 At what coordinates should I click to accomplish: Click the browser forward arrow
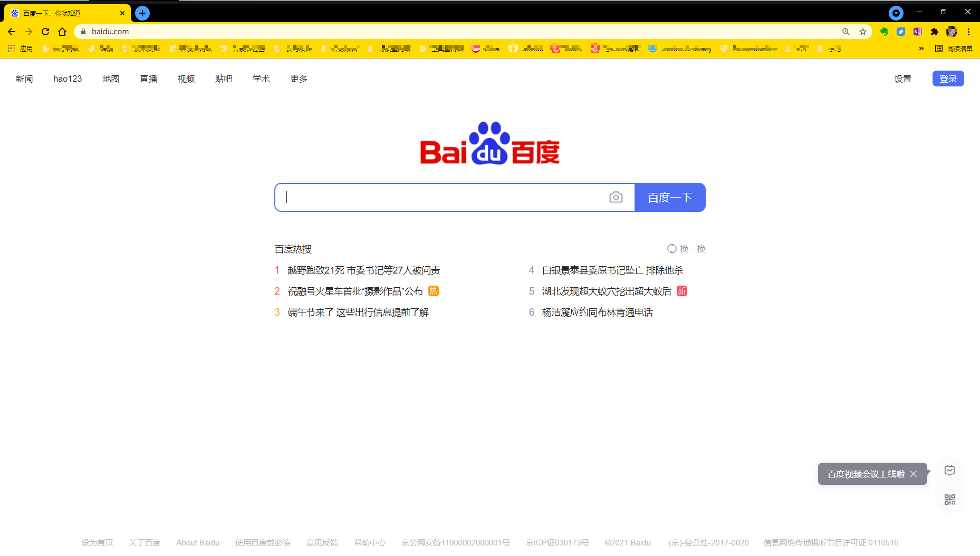tap(28, 32)
